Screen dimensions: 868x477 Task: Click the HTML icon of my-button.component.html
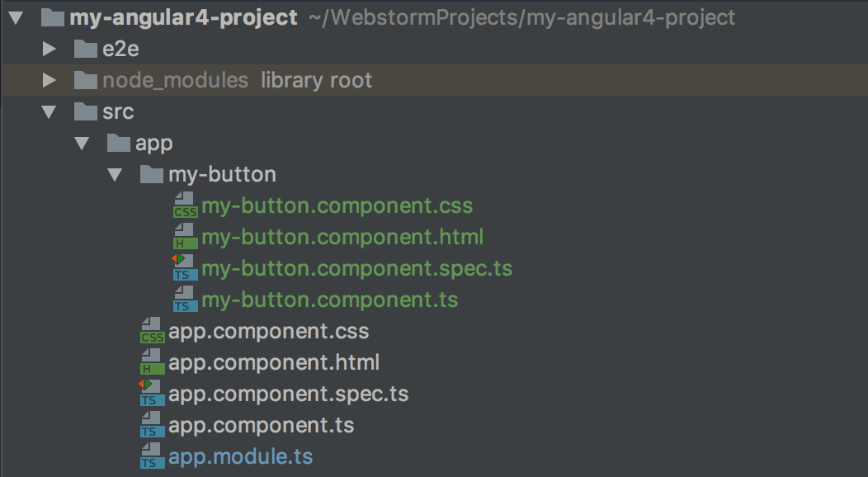tap(185, 237)
